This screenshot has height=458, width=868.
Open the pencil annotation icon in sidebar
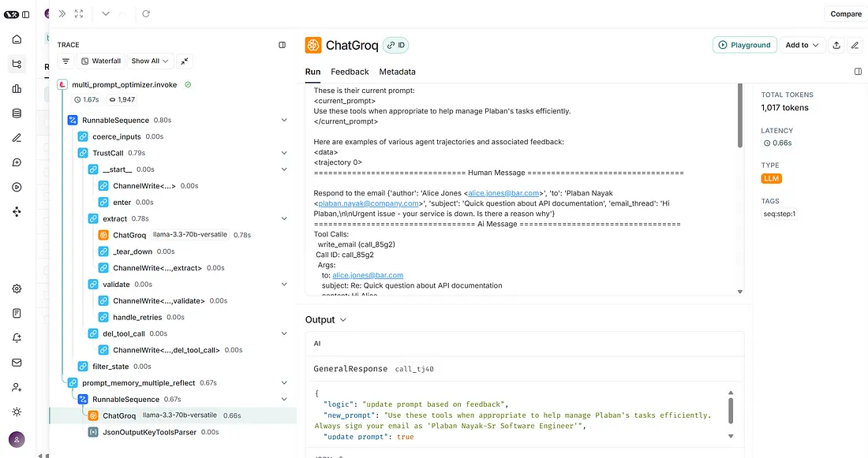coord(17,138)
